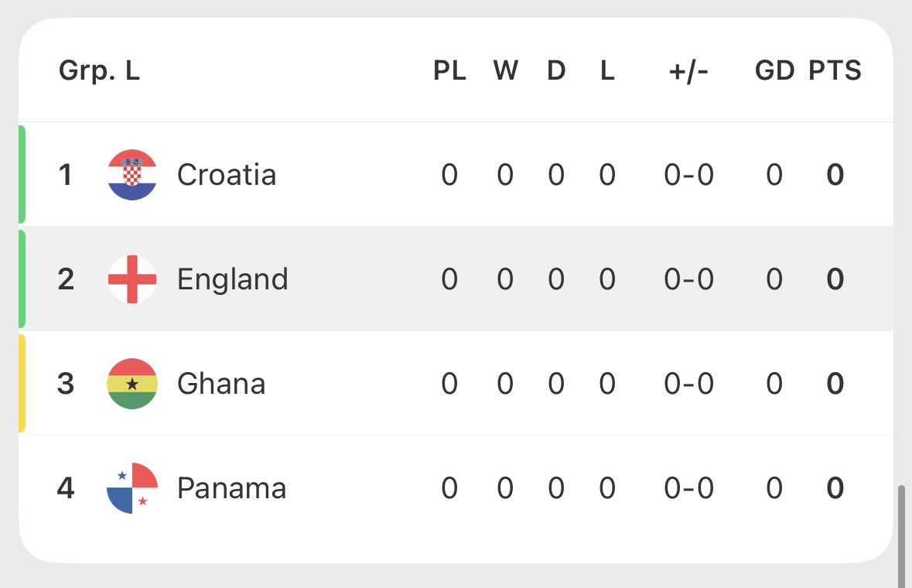Click the D draws column header
Viewport: 912px width, 588px height.
[556, 70]
